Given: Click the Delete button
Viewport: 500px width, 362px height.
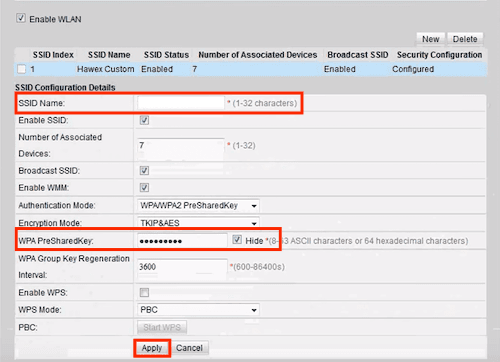Looking at the screenshot, I should pyautogui.click(x=465, y=39).
